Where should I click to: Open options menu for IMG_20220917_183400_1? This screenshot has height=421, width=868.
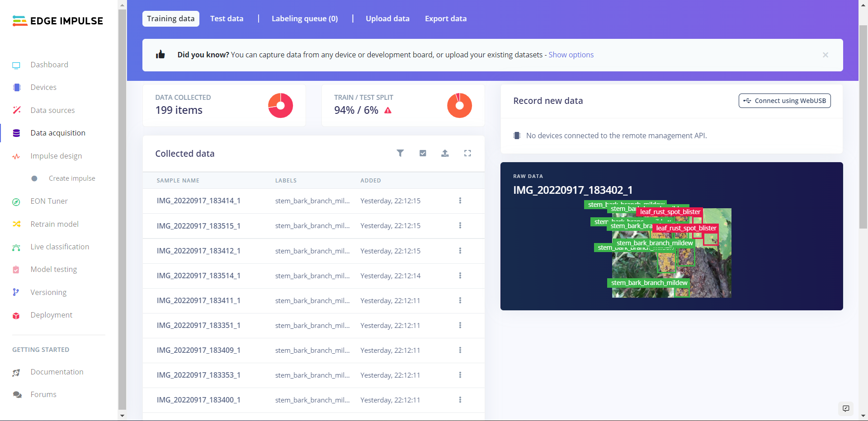coord(460,400)
